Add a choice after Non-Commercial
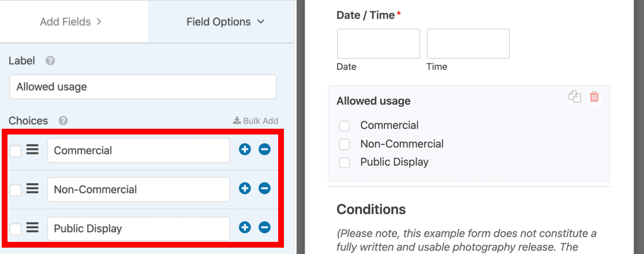This screenshot has height=254, width=644. [x=245, y=189]
